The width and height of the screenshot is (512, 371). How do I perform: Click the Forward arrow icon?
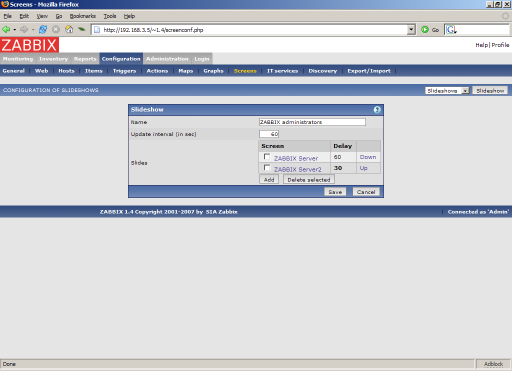click(24, 30)
